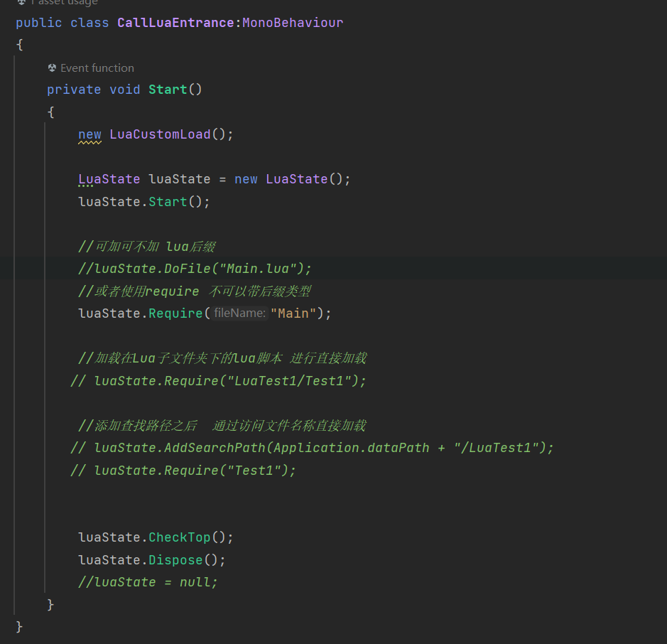This screenshot has height=644, width=667.
Task: Click the commented DoFile line
Action: (x=195, y=269)
